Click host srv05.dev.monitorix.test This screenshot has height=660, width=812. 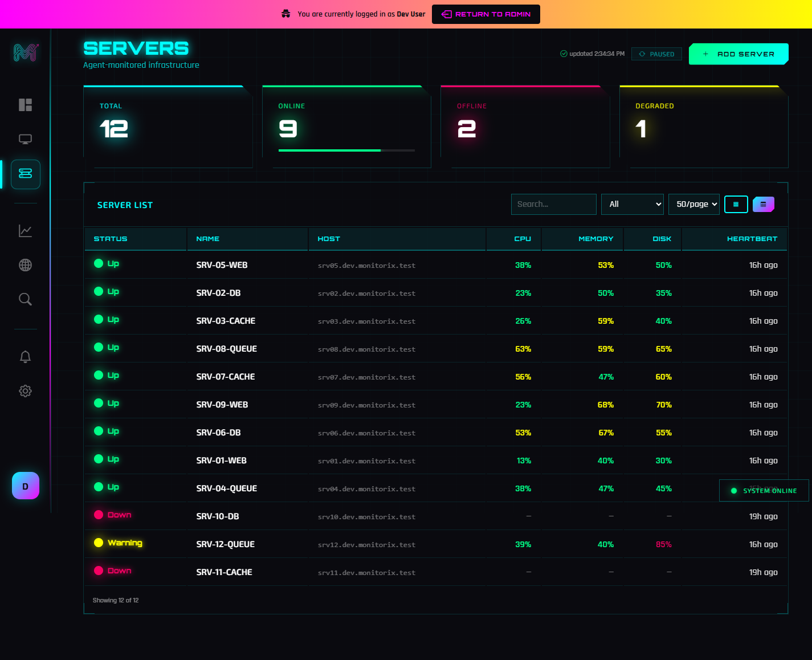[366, 266]
